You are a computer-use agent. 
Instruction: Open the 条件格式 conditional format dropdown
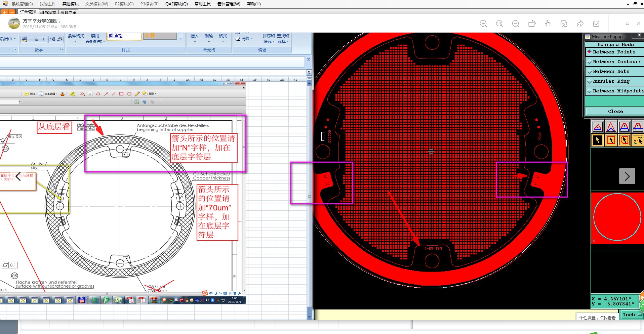click(x=76, y=38)
